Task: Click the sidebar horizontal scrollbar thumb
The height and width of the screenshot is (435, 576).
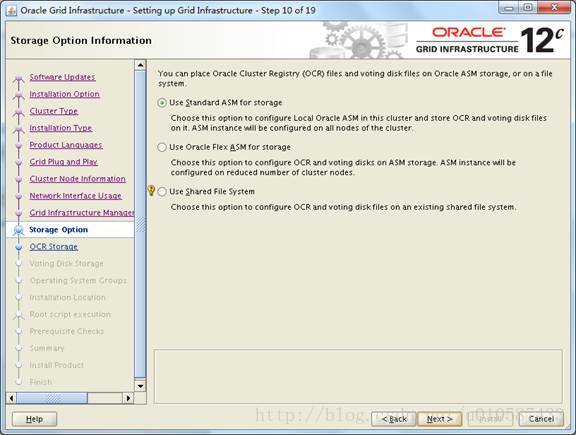Action: pos(52,398)
